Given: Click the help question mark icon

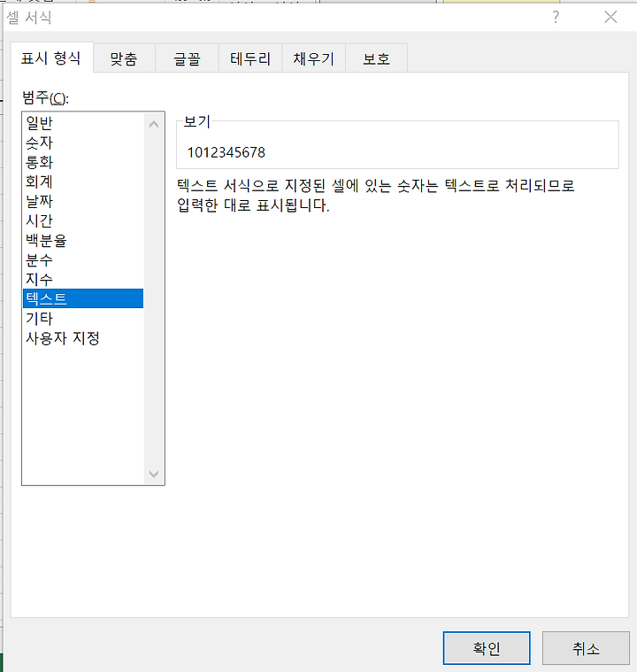Looking at the screenshot, I should 556,17.
